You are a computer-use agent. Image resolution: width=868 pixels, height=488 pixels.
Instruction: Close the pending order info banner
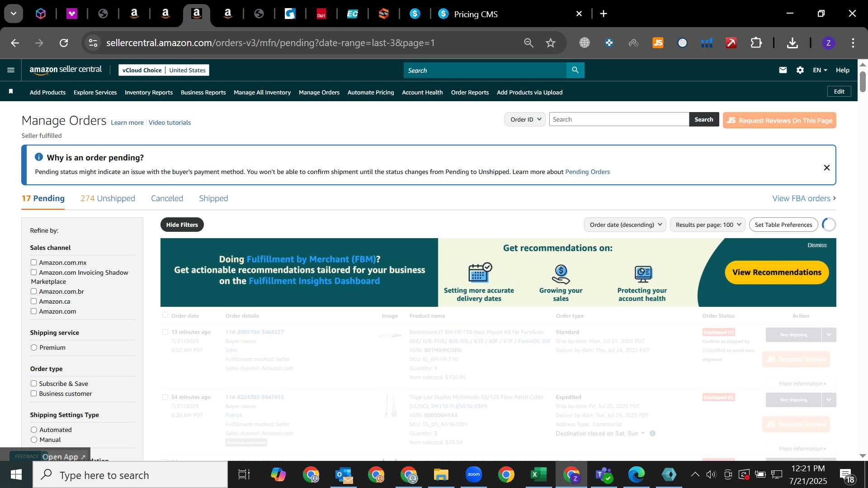[826, 168]
